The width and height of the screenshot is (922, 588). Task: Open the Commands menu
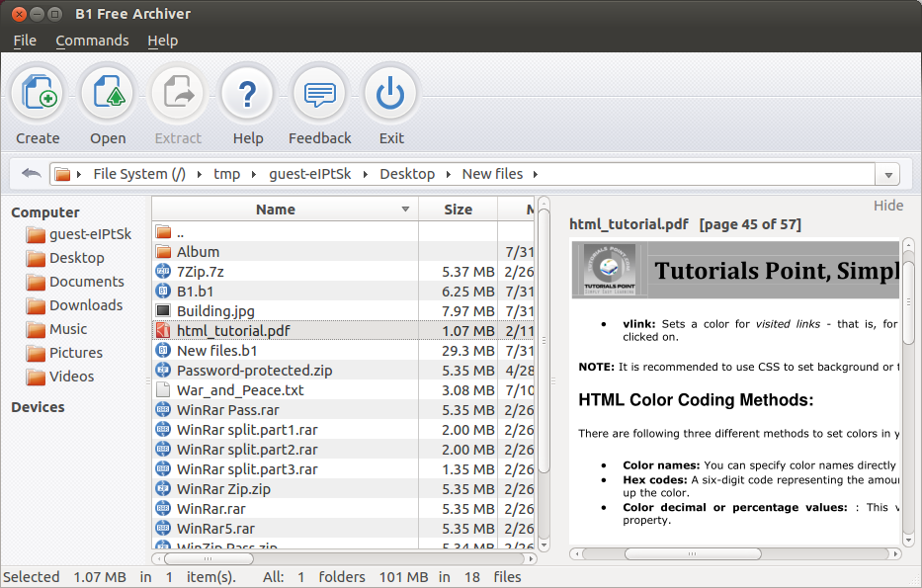point(92,41)
